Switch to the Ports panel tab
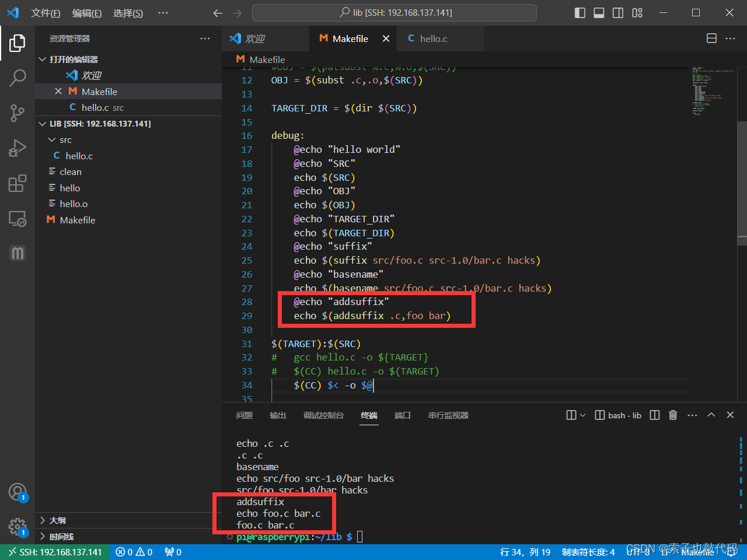Image resolution: width=747 pixels, height=560 pixels. [402, 415]
